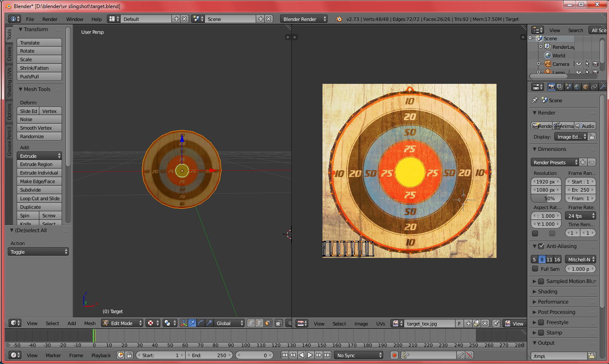Expand the Shading panel
The width and height of the screenshot is (609, 364).
point(547,291)
